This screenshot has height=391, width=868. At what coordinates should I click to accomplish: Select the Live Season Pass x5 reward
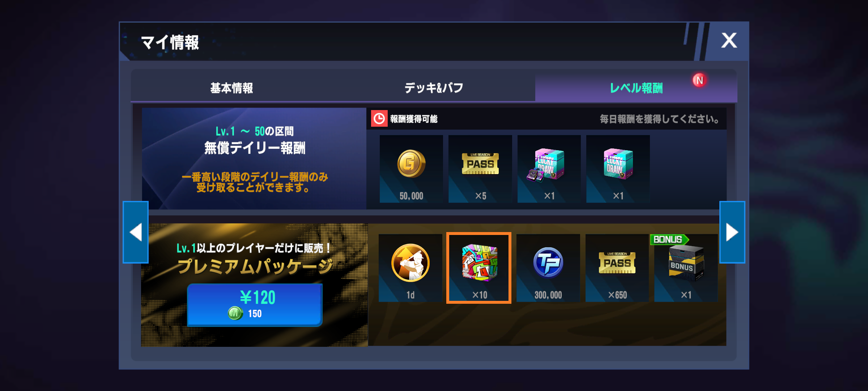[480, 169]
